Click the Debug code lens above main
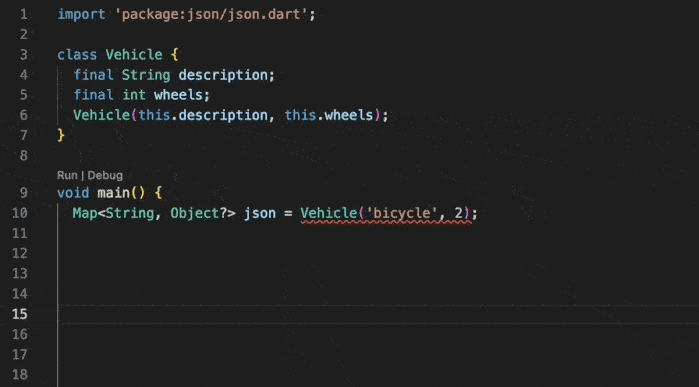699x387 pixels. tap(105, 175)
